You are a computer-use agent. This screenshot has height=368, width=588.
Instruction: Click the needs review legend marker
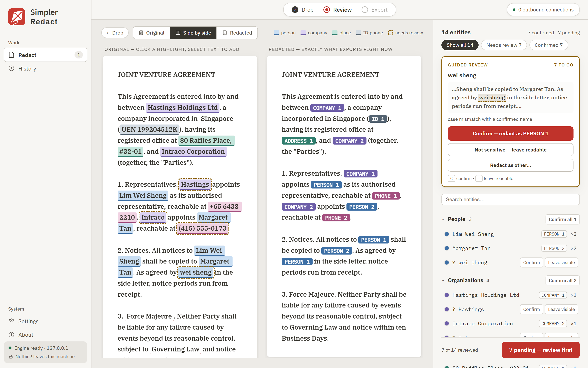tap(390, 33)
